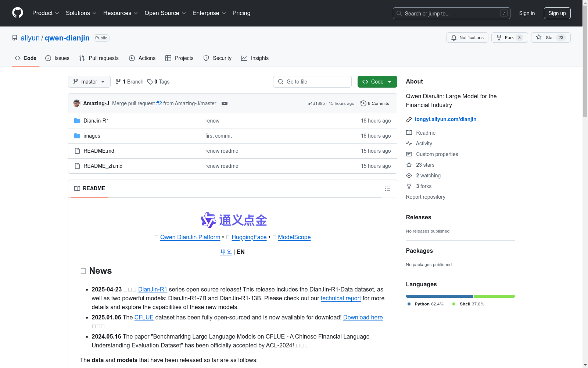Open the Projects tab
The height and width of the screenshot is (368, 588).
pyautogui.click(x=179, y=58)
